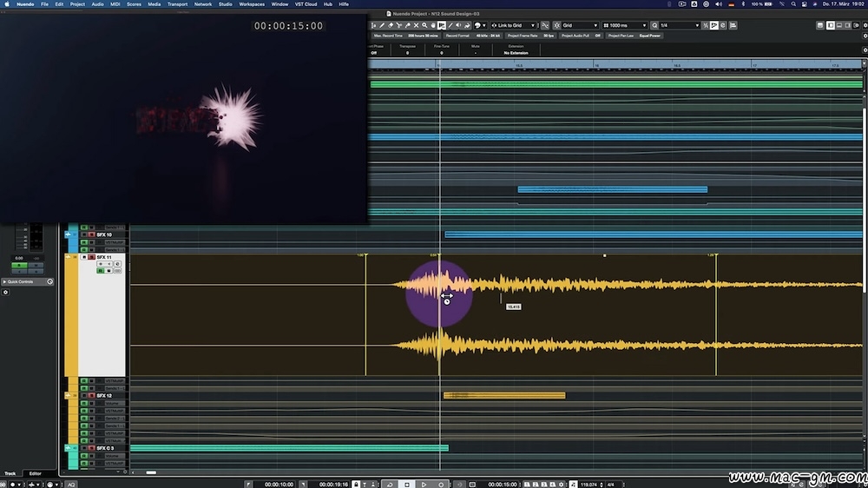This screenshot has width=868, height=488.
Task: Toggle read automation on SFX 11
Action: click(x=100, y=271)
